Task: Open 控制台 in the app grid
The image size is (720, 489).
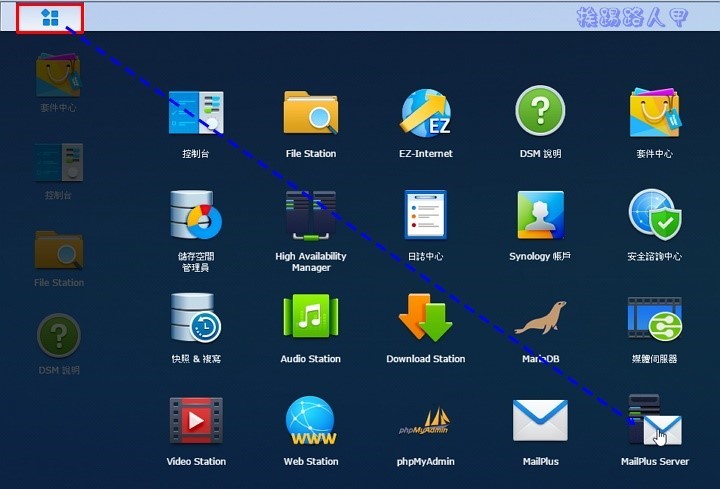Action: 196,112
